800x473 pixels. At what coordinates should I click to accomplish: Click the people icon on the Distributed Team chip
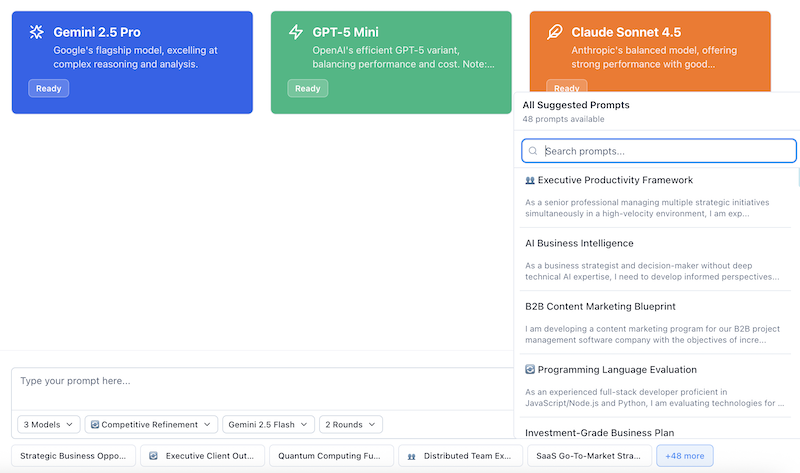point(412,455)
